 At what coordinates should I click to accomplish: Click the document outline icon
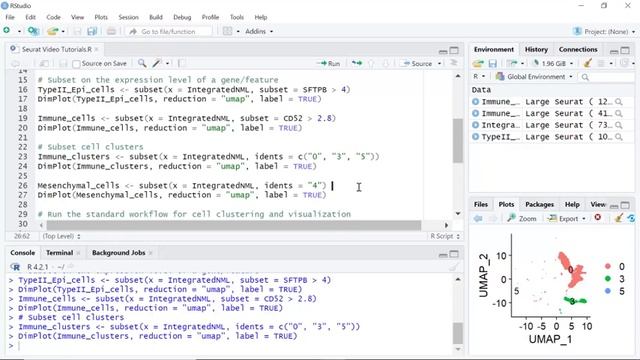pyautogui.click(x=453, y=63)
